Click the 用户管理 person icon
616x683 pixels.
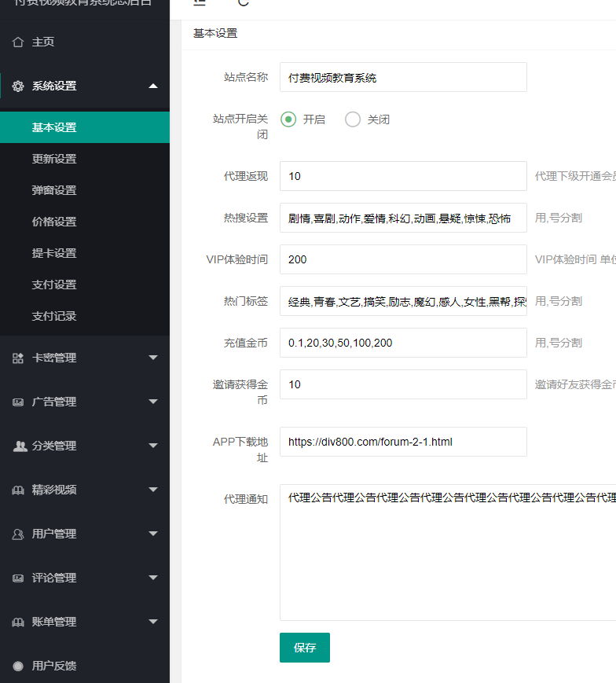(x=18, y=534)
